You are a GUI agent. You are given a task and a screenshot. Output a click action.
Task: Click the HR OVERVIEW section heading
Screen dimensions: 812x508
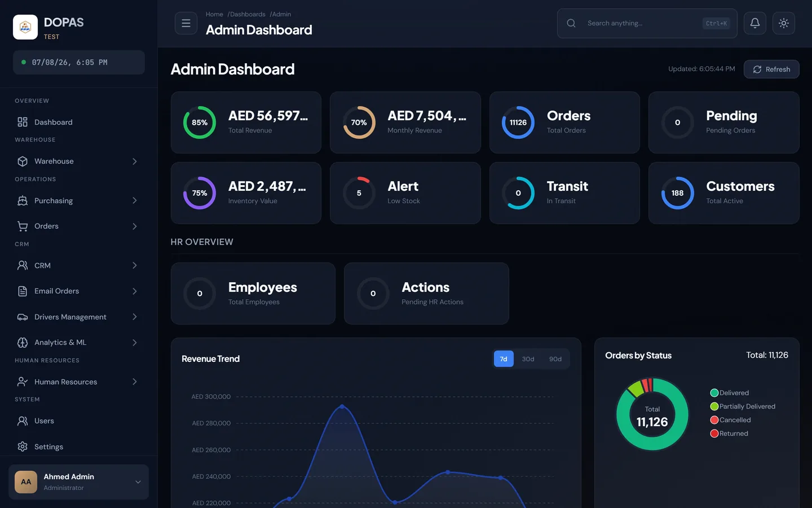coord(202,242)
